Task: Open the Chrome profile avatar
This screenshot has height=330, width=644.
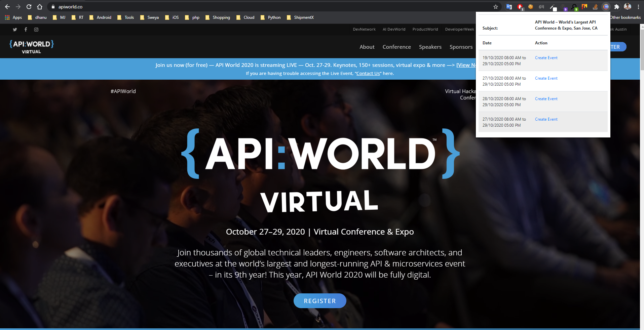Action: pos(628,7)
